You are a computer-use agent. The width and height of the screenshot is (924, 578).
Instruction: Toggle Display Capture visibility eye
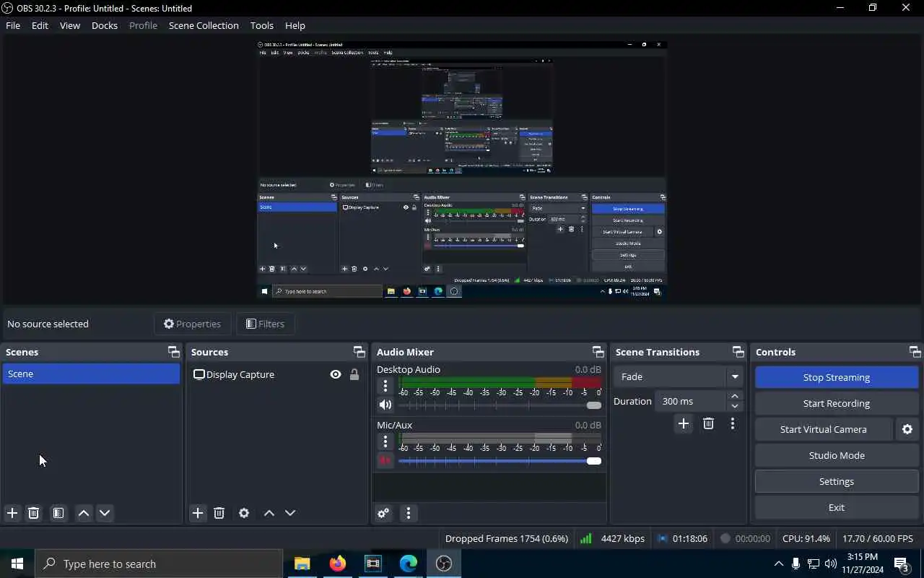(x=336, y=374)
